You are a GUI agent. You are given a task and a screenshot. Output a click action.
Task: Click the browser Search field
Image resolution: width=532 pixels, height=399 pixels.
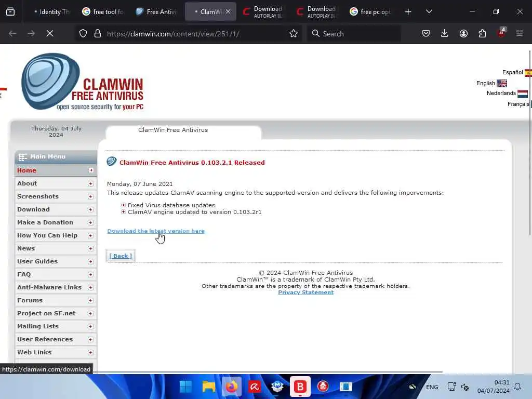[x=353, y=34]
